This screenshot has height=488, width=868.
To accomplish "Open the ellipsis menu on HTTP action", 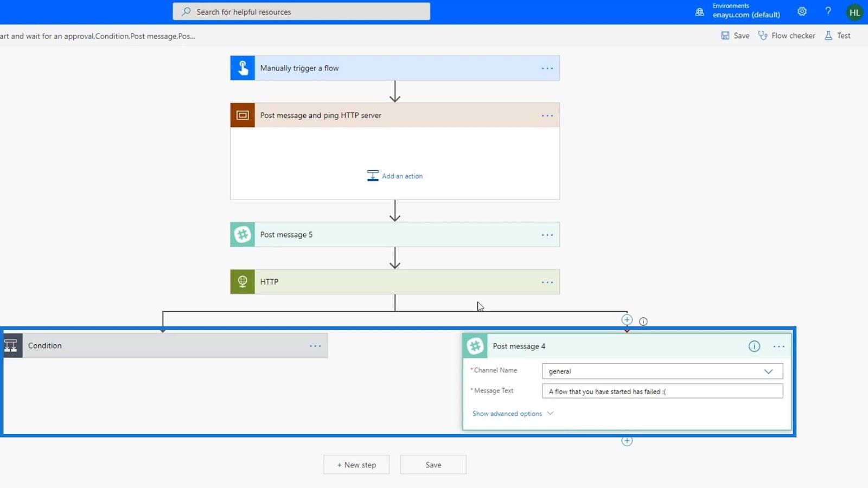I will click(547, 282).
